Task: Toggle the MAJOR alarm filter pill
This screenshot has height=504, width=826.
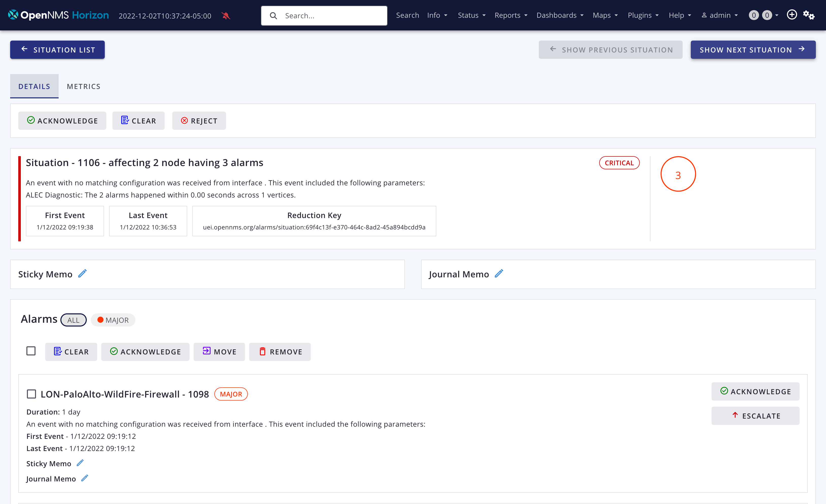Action: coord(113,320)
